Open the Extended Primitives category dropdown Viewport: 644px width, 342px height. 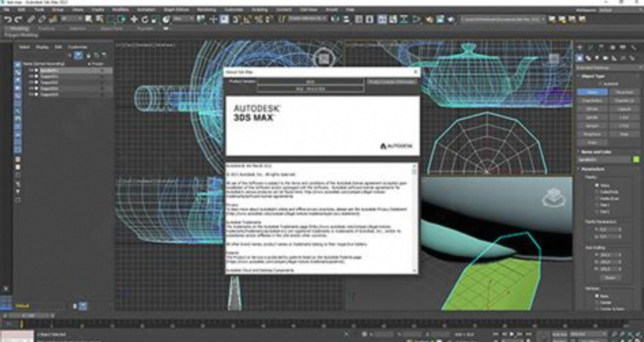[609, 67]
